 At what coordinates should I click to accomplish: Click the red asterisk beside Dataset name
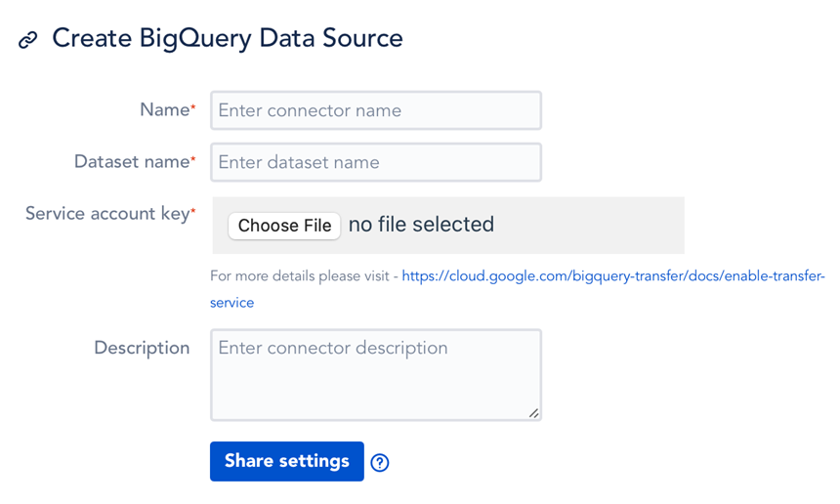(193, 159)
